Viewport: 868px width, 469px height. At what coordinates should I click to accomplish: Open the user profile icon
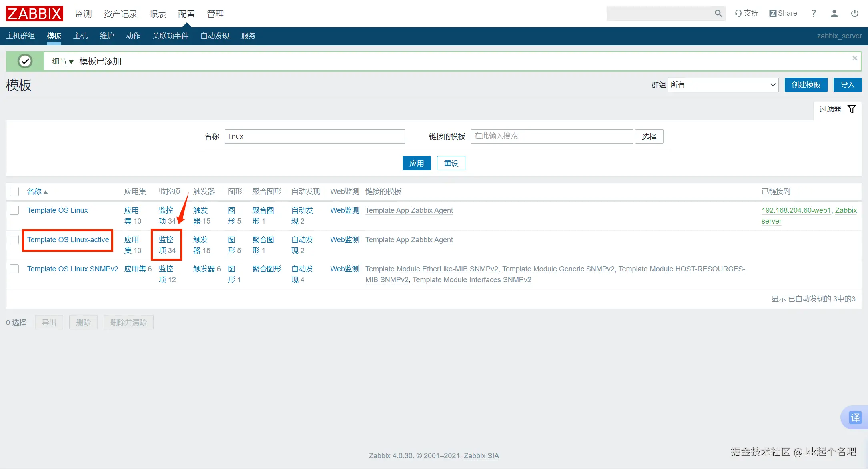click(x=834, y=14)
